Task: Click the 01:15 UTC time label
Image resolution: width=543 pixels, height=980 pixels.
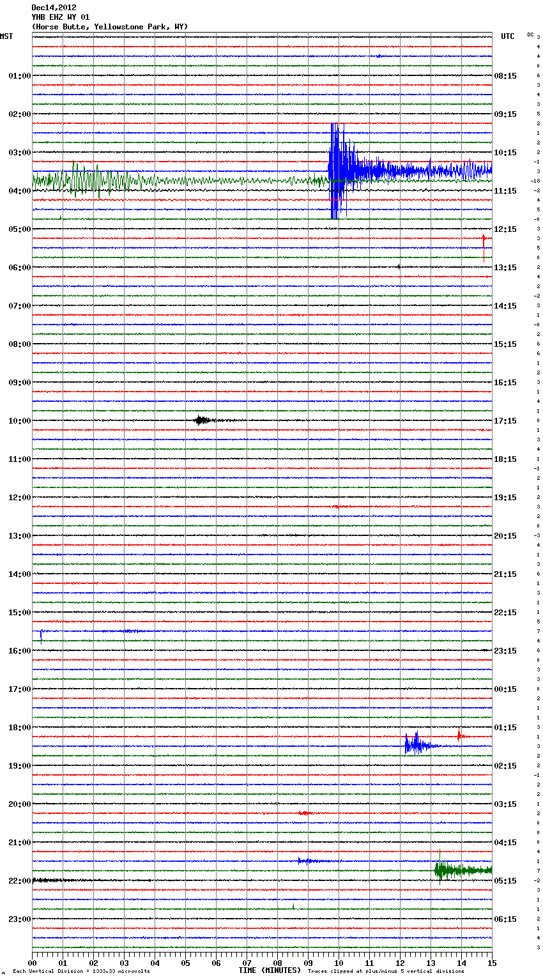Action: (505, 728)
